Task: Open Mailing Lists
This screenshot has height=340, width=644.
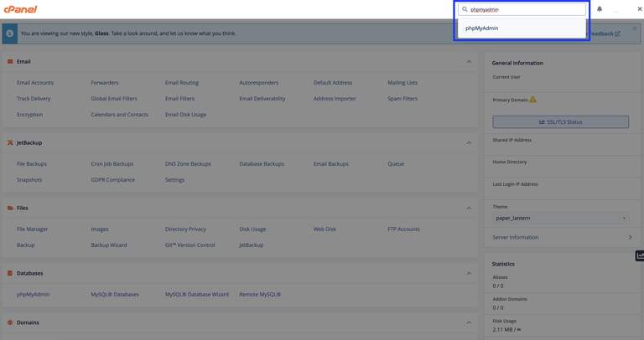Action: point(402,83)
